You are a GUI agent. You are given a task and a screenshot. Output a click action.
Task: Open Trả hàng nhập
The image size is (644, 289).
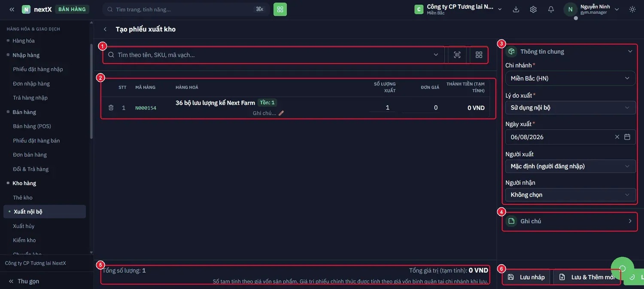pos(30,97)
